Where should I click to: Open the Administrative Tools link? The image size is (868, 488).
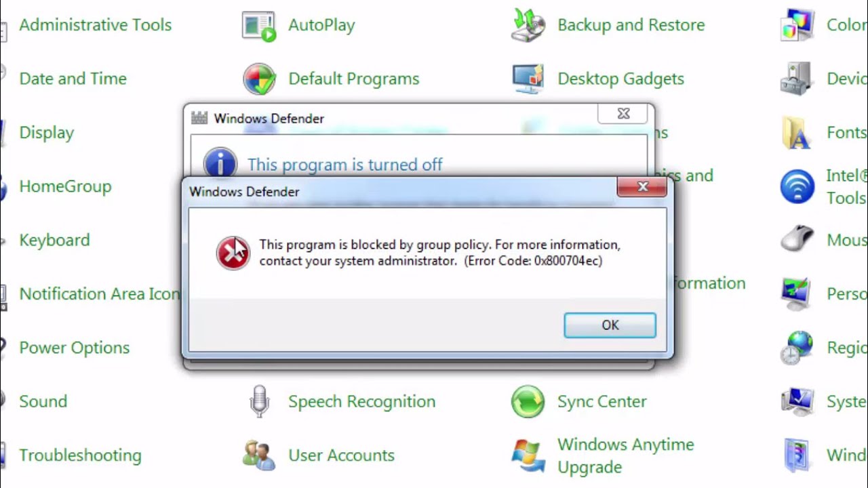(96, 25)
